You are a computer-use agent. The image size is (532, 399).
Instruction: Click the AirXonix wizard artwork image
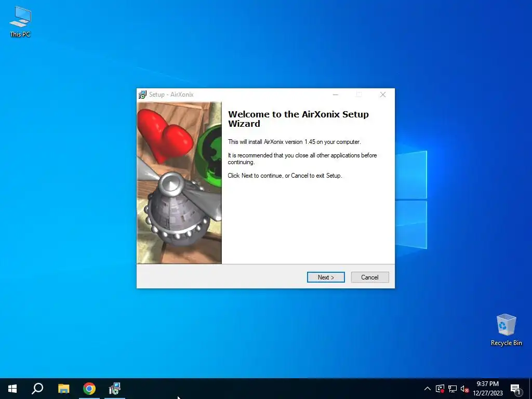pos(179,183)
